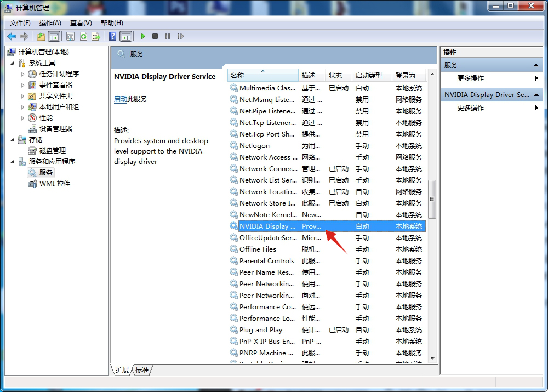Expand the 共享文件夹 node
Screen dimensions: 548x392
tap(22, 96)
